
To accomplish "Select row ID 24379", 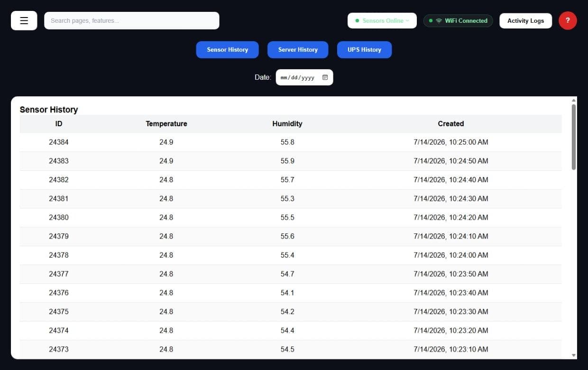I will tap(291, 236).
